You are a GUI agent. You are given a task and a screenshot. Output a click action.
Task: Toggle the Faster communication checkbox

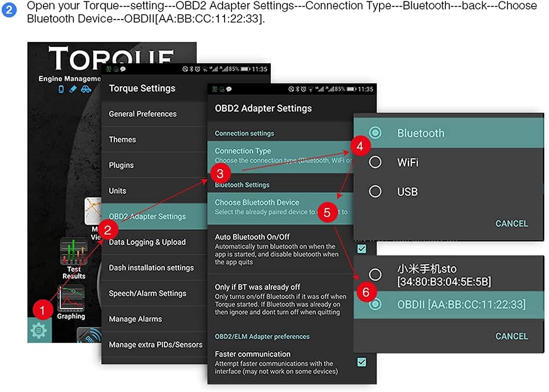[361, 362]
